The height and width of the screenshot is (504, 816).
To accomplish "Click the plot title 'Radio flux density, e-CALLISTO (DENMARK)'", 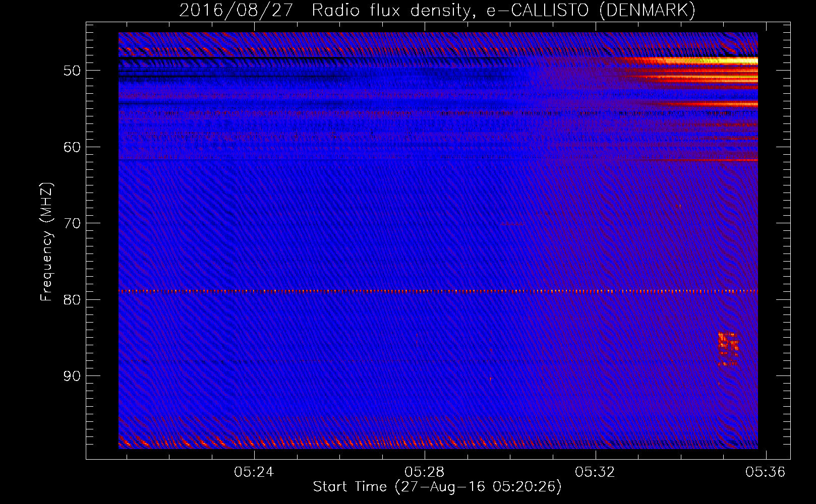I will tap(503, 10).
